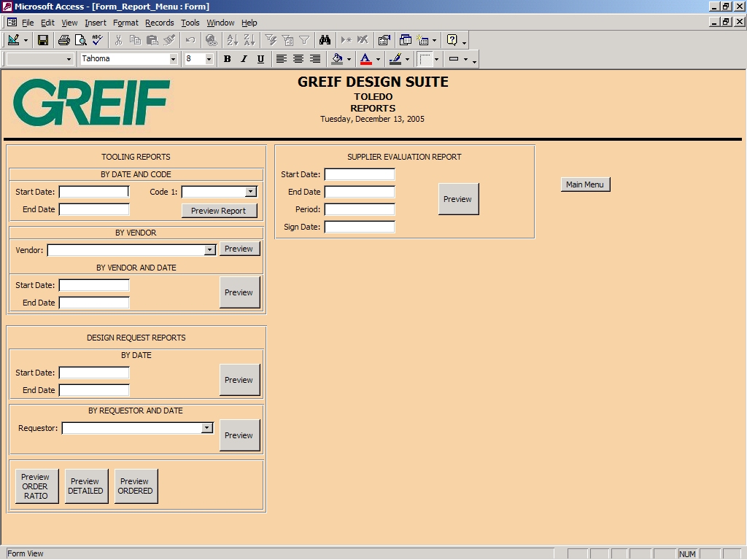Click the Line/Border Color pen

pos(395,59)
